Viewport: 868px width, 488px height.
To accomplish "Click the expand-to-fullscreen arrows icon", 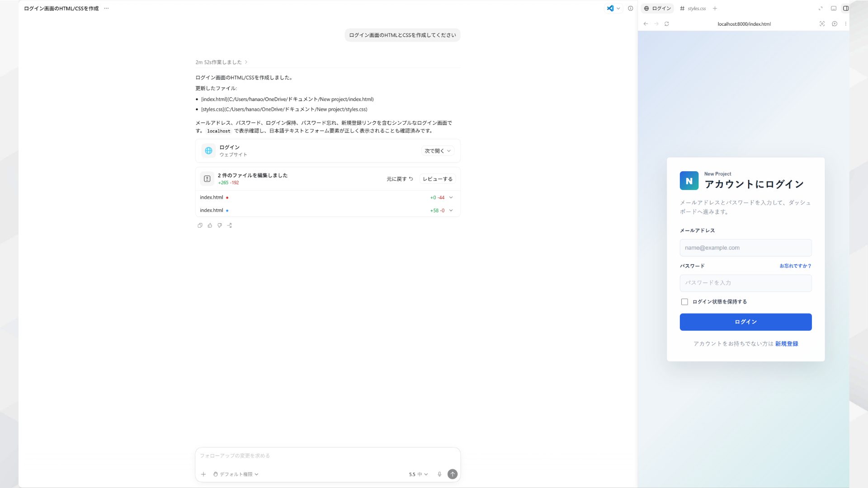I will [821, 9].
